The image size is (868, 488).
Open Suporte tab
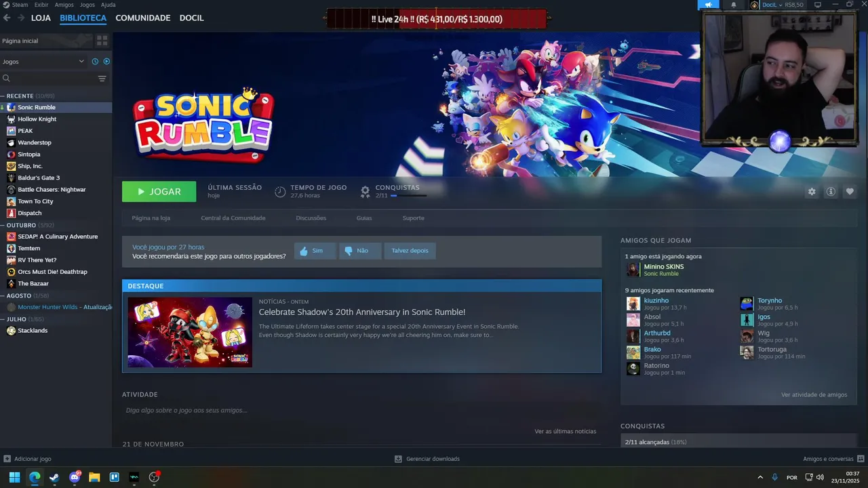[x=414, y=218]
